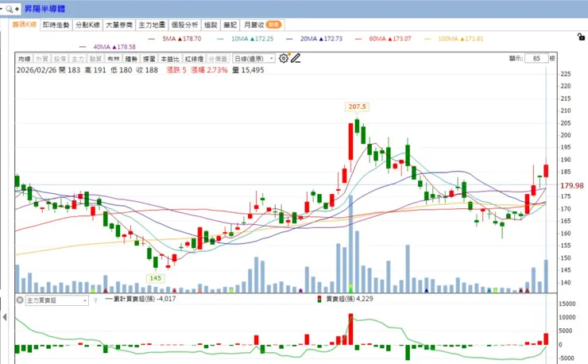Click the 40MA legend entry
The image size is (588, 364).
[x=107, y=47]
